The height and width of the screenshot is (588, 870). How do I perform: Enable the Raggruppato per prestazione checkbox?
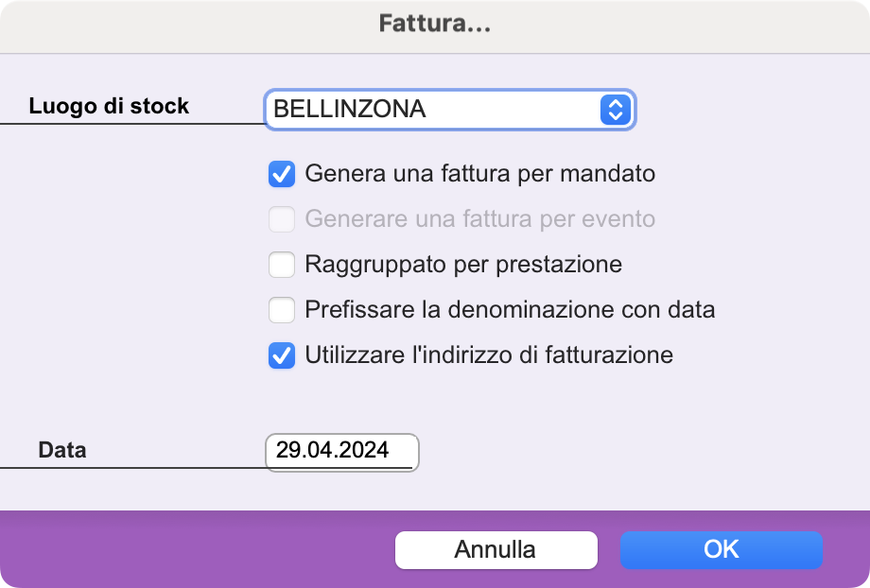(282, 265)
